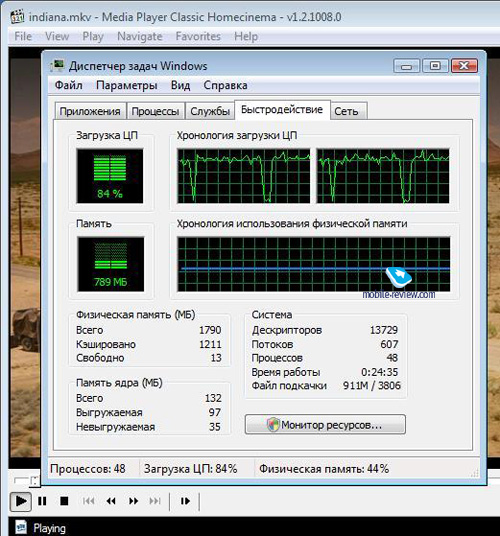
Task: Open the Вид menu in Task Manager
Action: (180, 85)
